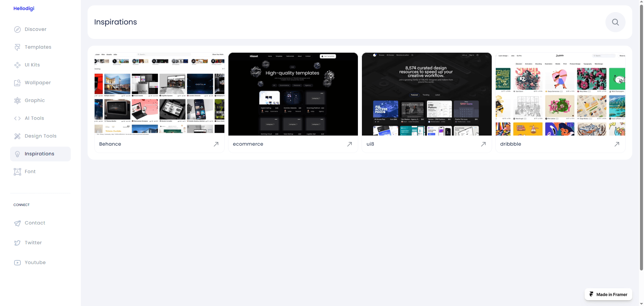
Task: Click the Framer logo in the badge
Action: point(591,294)
